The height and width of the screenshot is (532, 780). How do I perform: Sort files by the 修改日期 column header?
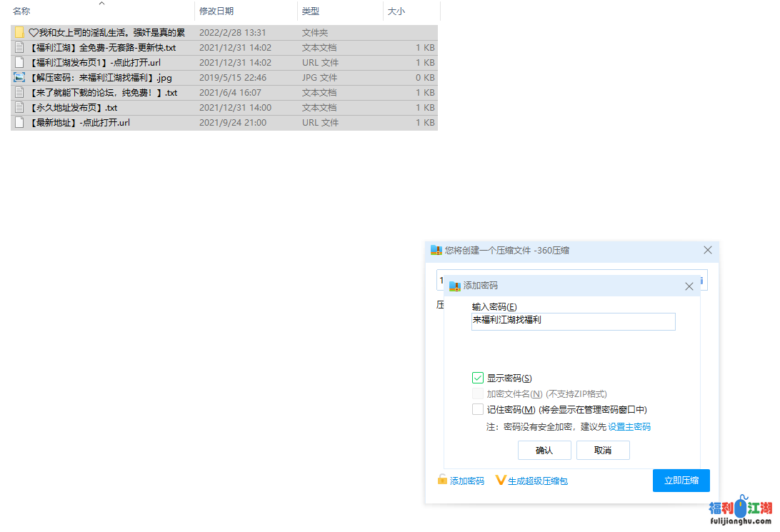point(216,11)
